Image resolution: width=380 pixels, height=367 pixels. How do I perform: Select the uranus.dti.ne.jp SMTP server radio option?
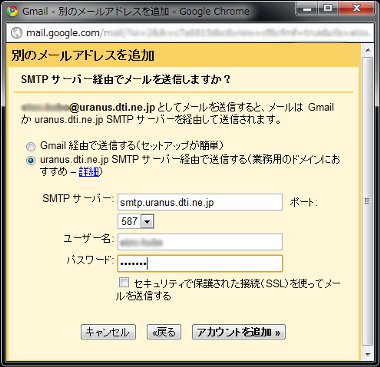31,161
